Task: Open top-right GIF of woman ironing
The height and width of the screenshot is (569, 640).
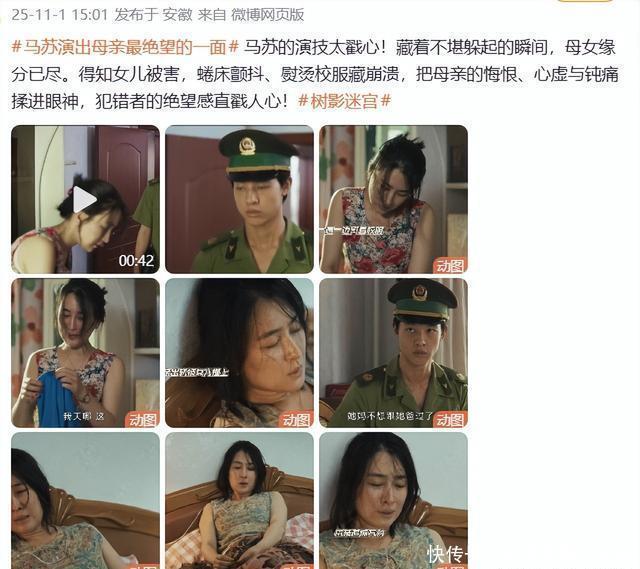Action: point(393,199)
